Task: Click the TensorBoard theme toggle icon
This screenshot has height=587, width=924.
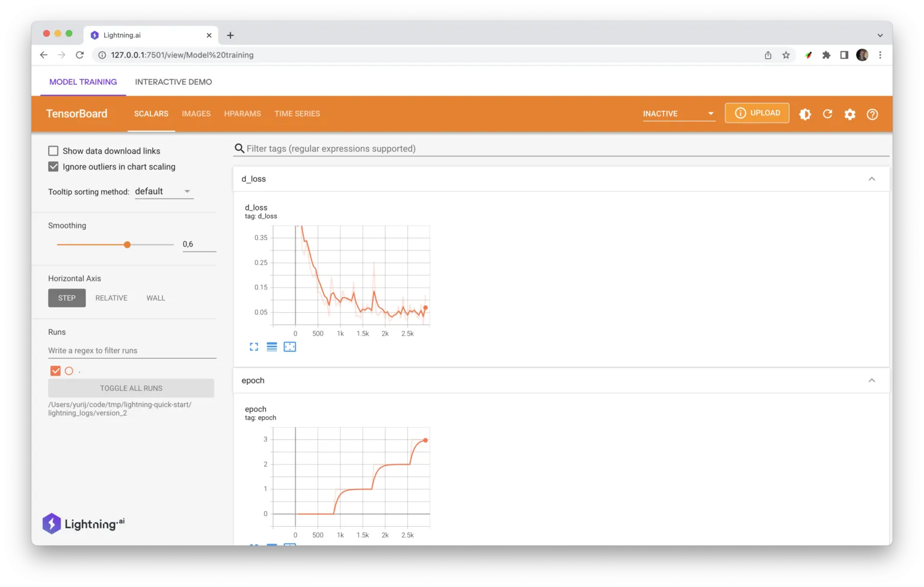Action: [805, 114]
